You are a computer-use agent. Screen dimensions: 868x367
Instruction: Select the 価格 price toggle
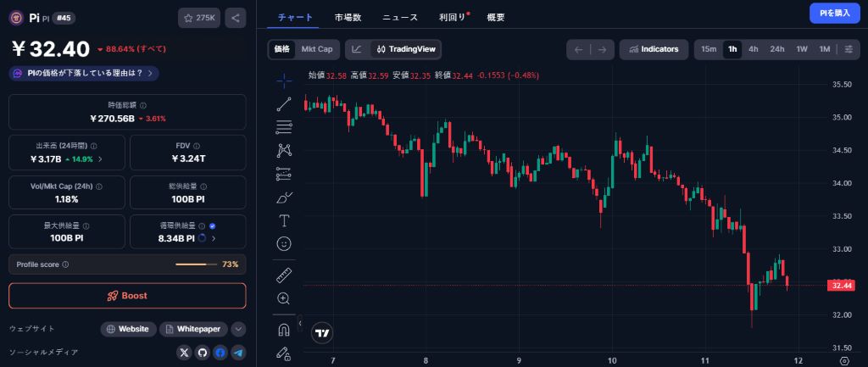tap(281, 49)
